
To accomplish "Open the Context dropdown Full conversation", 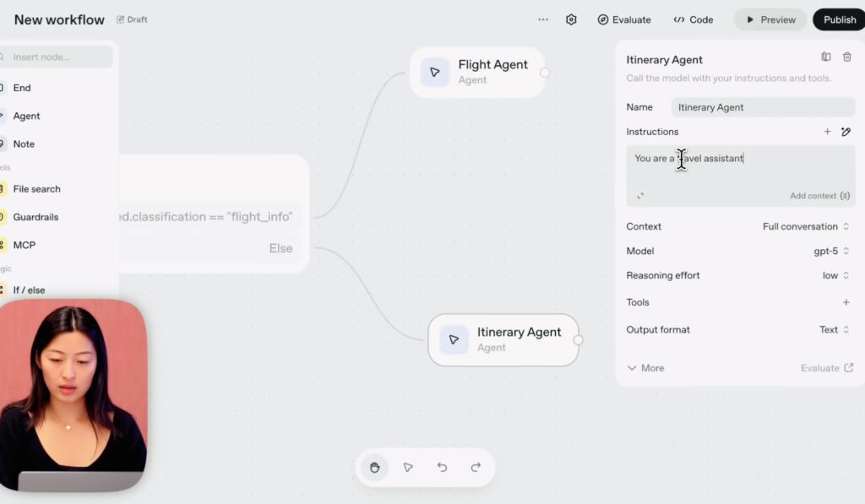I will 806,226.
